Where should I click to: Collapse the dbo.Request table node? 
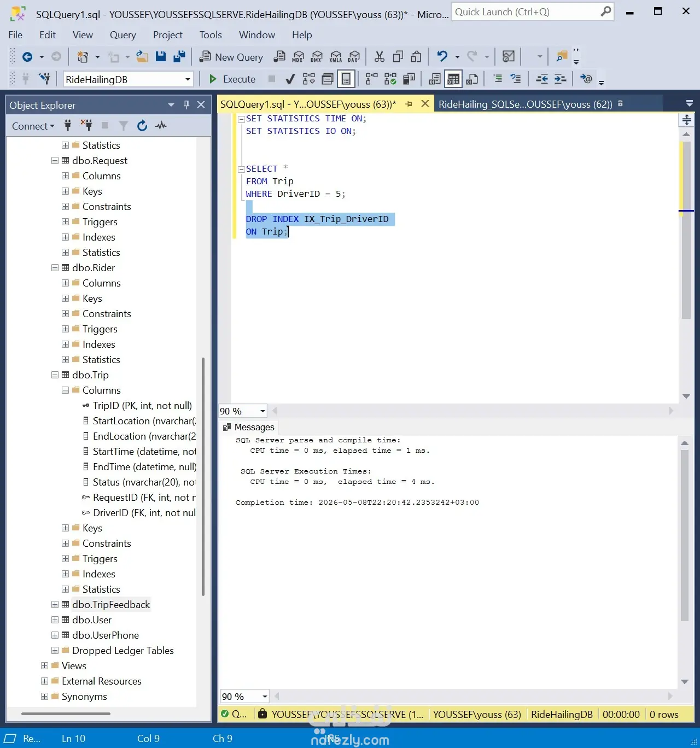point(55,161)
